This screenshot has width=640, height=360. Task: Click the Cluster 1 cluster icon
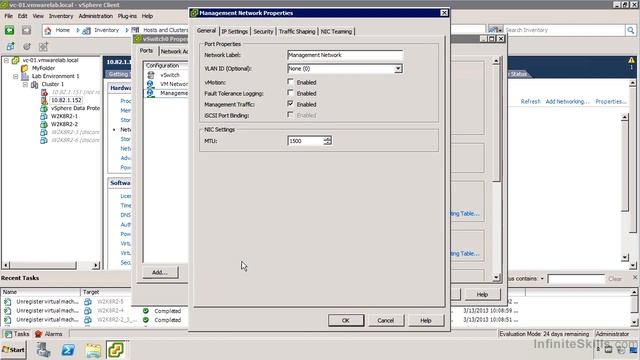point(35,84)
